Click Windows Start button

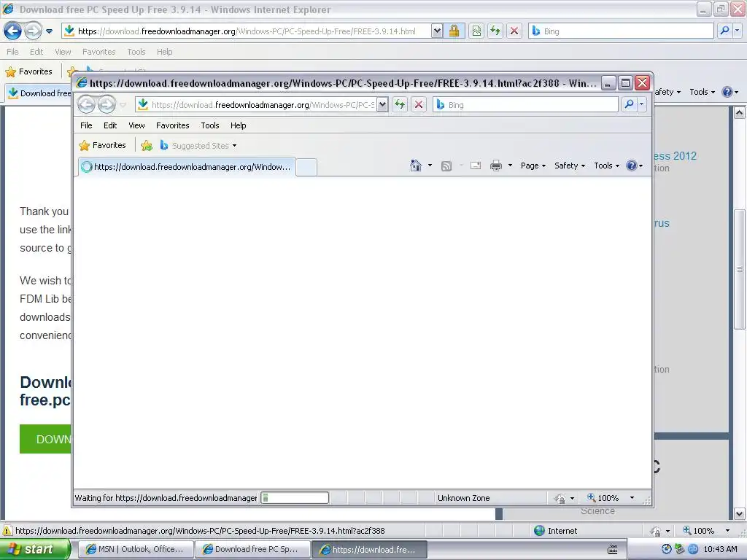(35, 549)
